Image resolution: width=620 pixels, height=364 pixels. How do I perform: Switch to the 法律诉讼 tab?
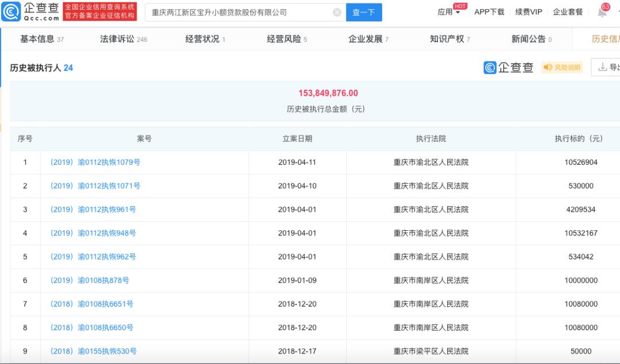pos(114,38)
